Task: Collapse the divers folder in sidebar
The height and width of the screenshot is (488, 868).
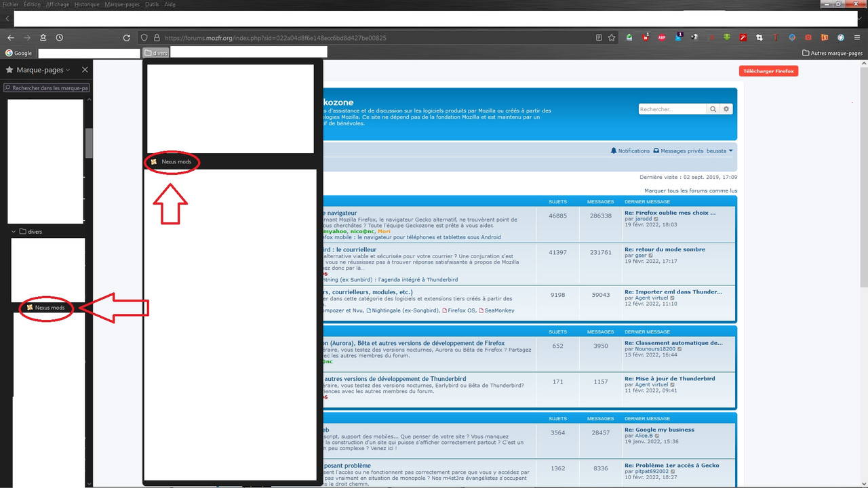Action: pos(14,232)
